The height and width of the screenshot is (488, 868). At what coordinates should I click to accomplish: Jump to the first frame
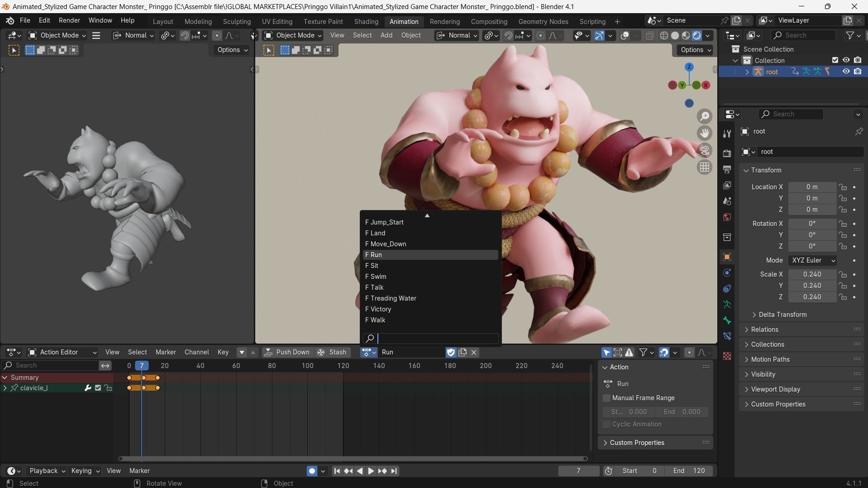tap(337, 471)
